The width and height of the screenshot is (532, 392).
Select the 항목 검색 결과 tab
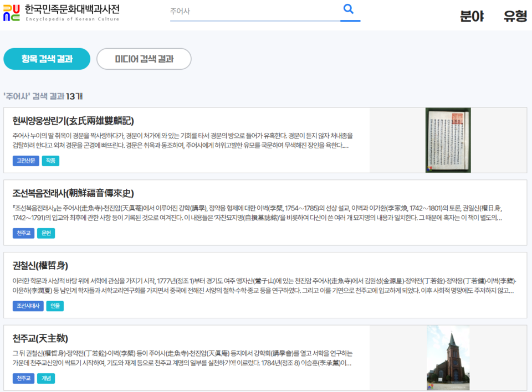47,58
